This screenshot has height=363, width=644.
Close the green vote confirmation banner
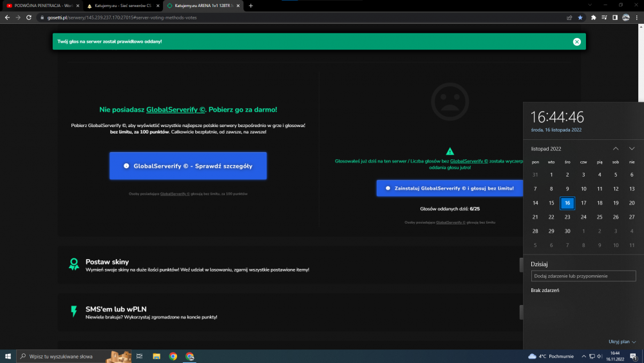(576, 41)
